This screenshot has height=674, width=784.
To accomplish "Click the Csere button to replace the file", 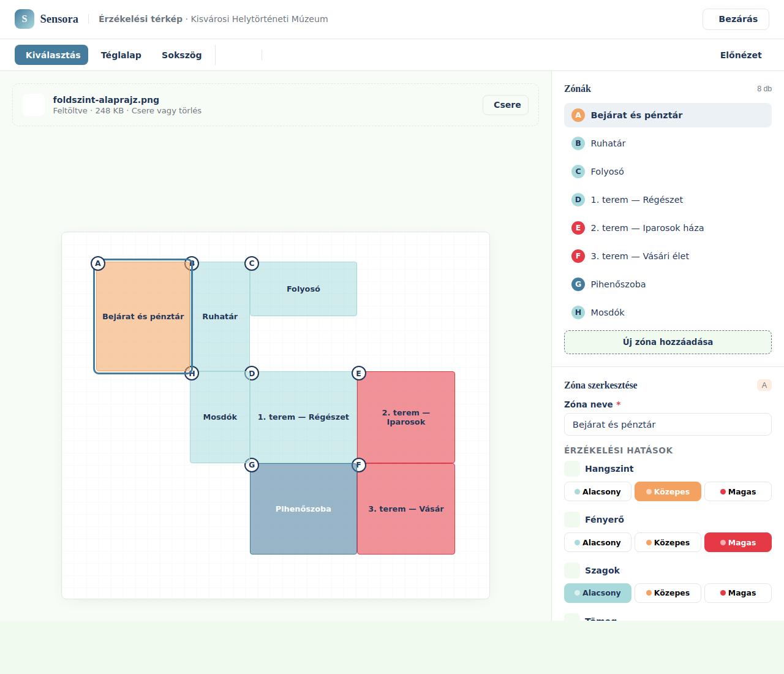I will click(507, 105).
